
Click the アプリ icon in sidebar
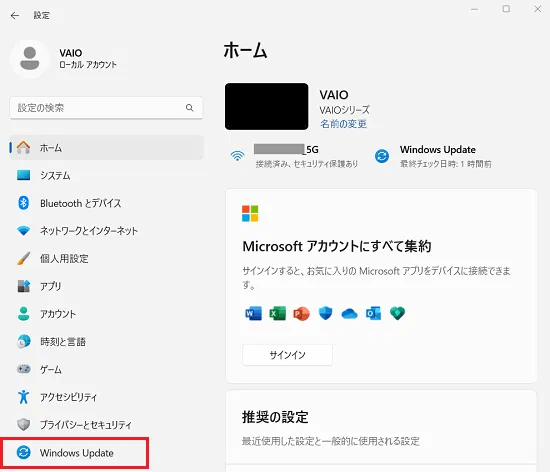24,286
